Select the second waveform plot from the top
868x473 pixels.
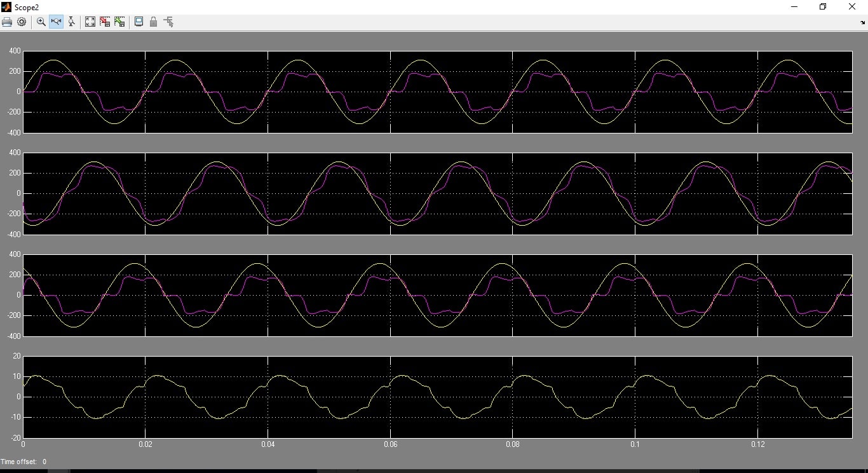tap(437, 193)
